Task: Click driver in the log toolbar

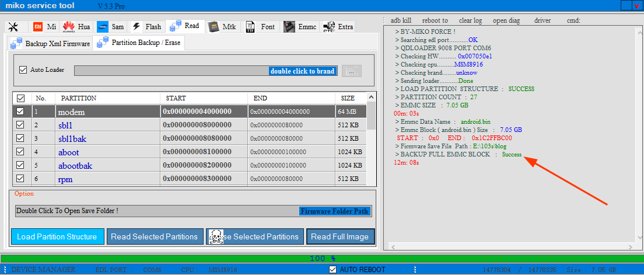Action: tap(542, 20)
